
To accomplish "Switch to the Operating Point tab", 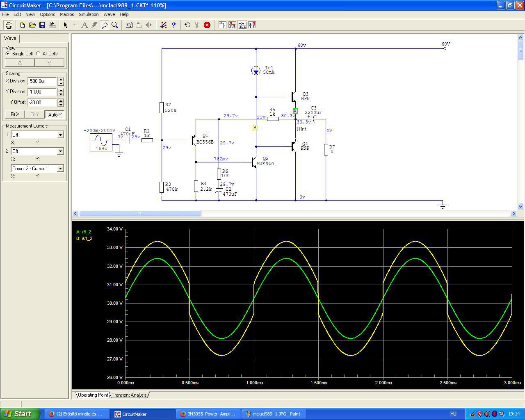I will point(93,395).
